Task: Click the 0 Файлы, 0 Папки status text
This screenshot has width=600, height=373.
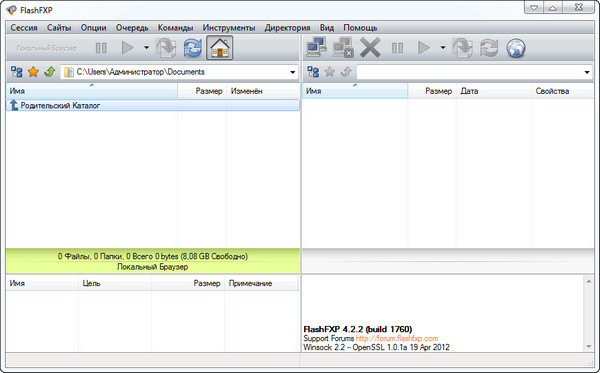Action: 153,256
